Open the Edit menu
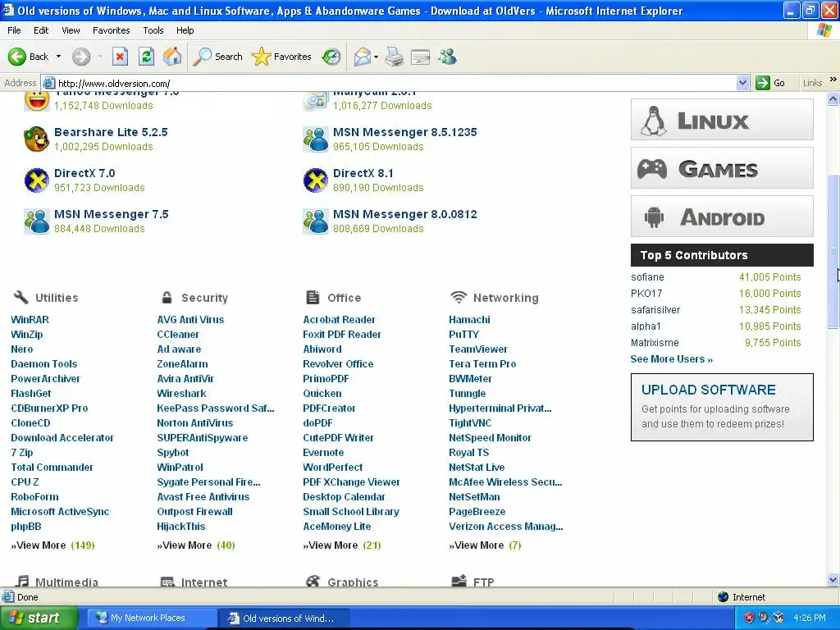This screenshot has width=840, height=630. click(x=41, y=30)
